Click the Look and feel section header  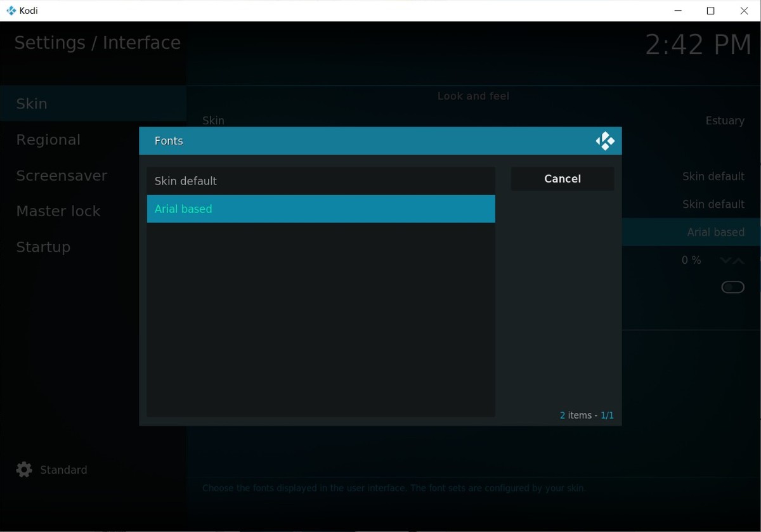click(474, 96)
